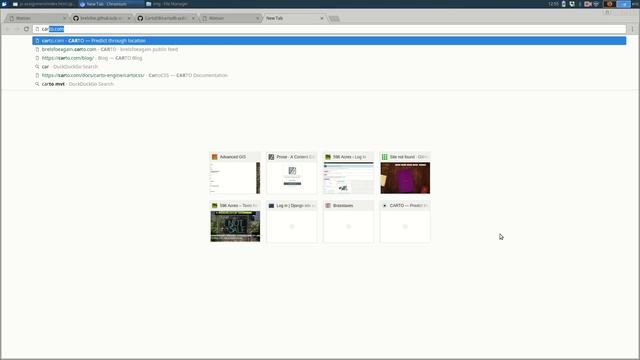Select carto.com Predict through location suggestion
Image resolution: width=640 pixels, height=360 pixels.
click(x=329, y=41)
